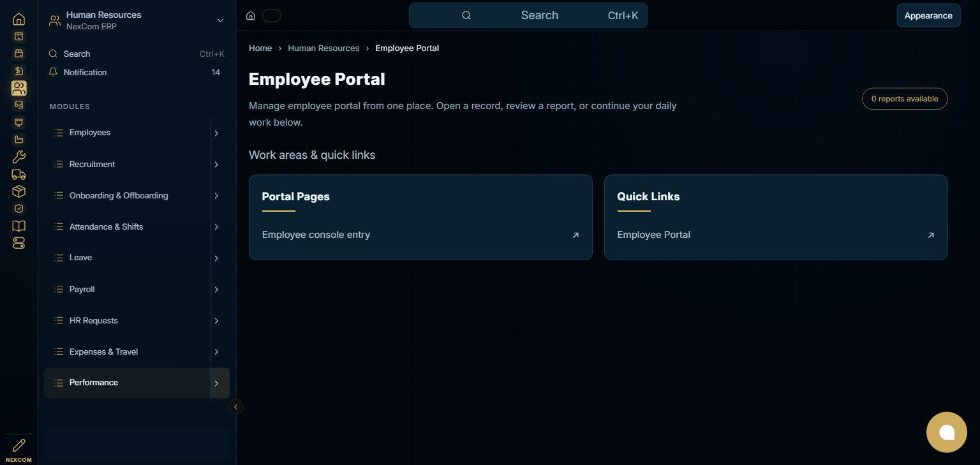Click Search in the sidebar
The width and height of the screenshot is (980, 465).
pyautogui.click(x=137, y=54)
